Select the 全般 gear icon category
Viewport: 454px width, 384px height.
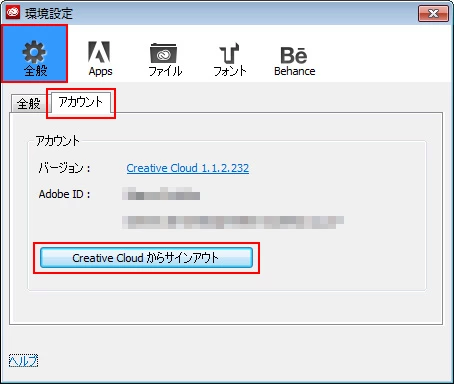point(34,54)
